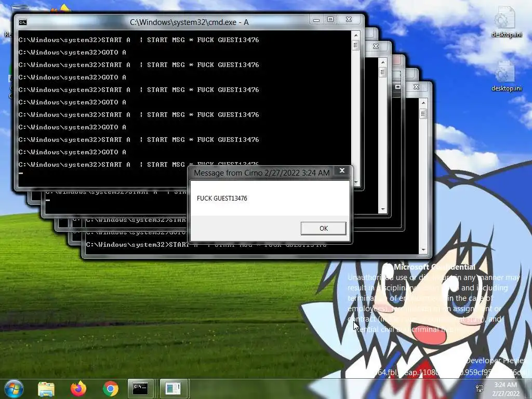The width and height of the screenshot is (532, 399).
Task: Click the first START A command line
Action: coord(139,40)
